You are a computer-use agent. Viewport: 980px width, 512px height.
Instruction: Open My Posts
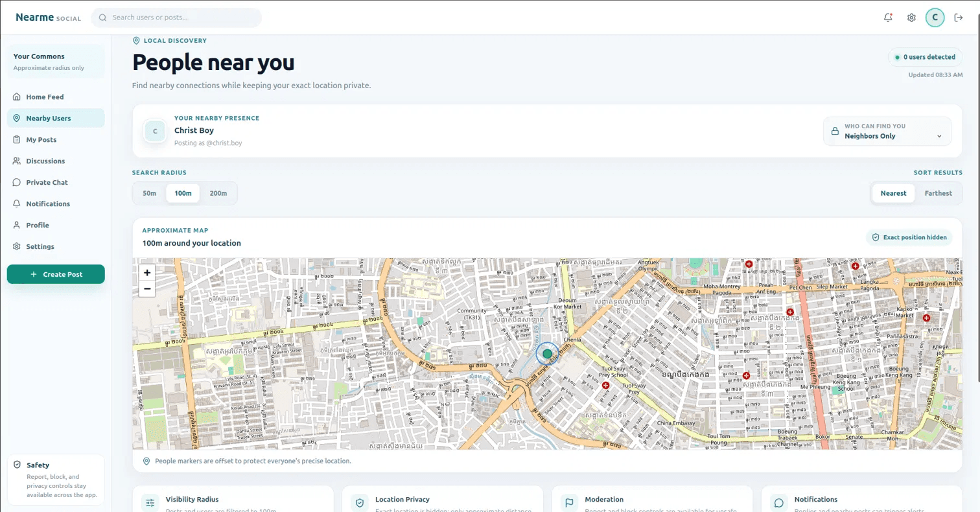[x=56, y=139]
